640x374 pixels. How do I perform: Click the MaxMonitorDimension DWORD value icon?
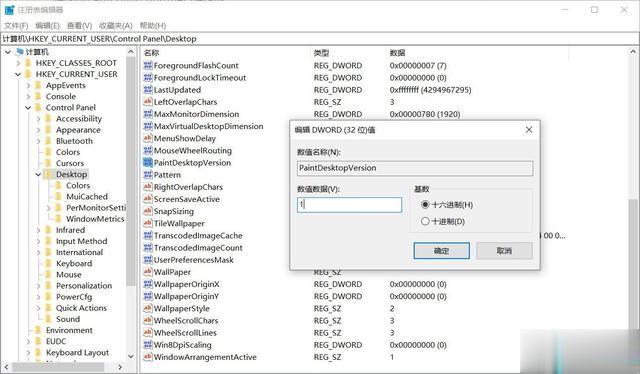click(148, 114)
